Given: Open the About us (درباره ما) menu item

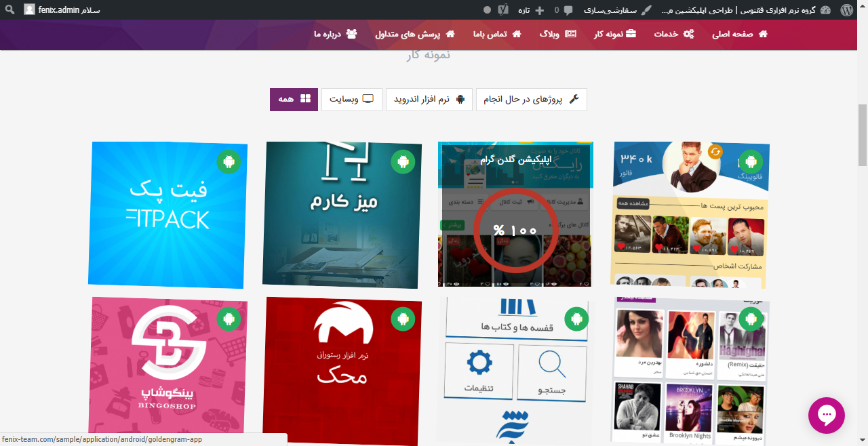Looking at the screenshot, I should [335, 34].
